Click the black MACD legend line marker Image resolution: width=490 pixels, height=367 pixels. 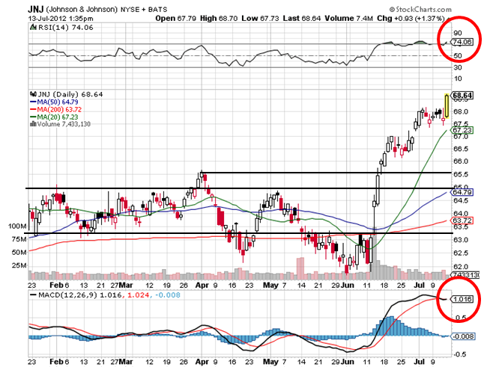tap(33, 295)
